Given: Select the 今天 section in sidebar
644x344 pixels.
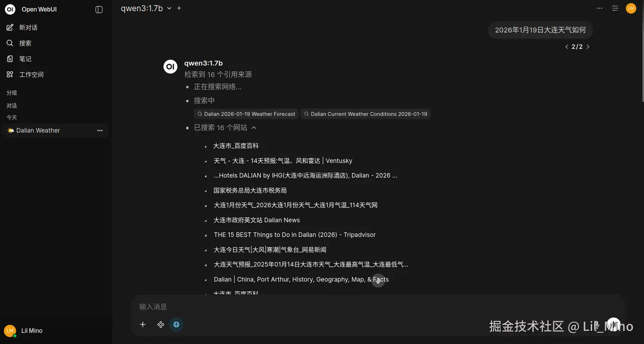Looking at the screenshot, I should (12, 117).
